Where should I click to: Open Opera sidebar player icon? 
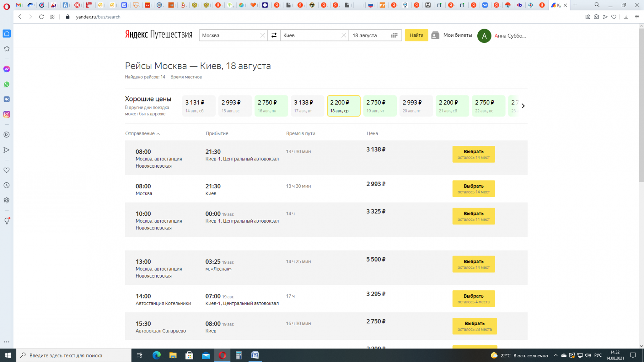click(7, 135)
